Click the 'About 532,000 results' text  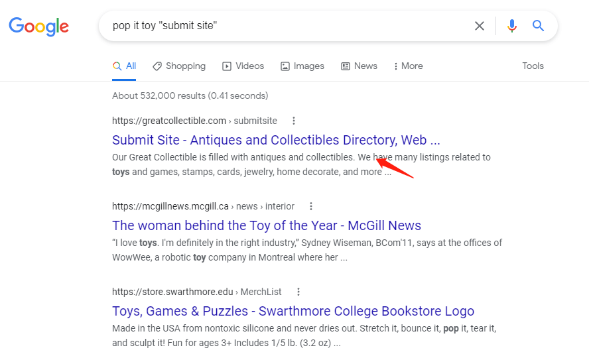(190, 95)
